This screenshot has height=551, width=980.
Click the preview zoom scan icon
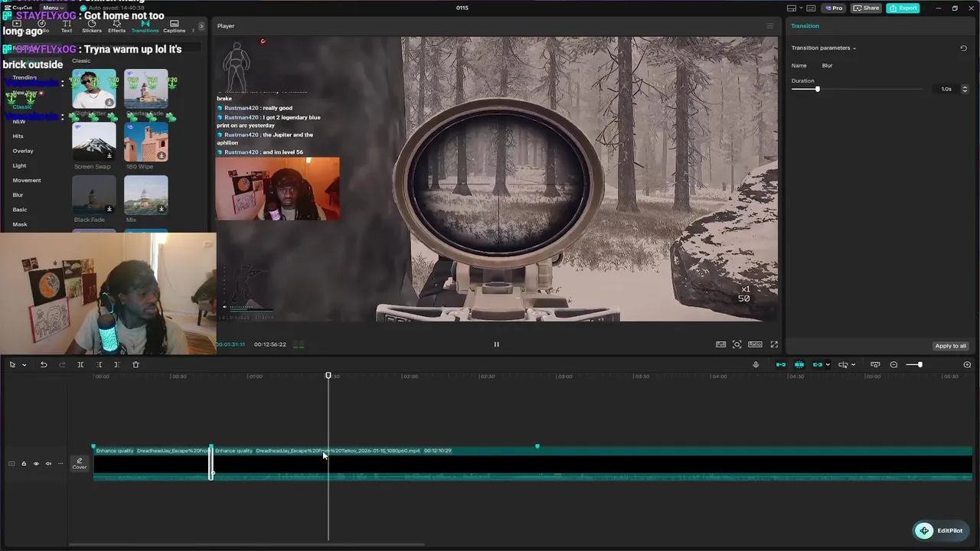(x=737, y=344)
